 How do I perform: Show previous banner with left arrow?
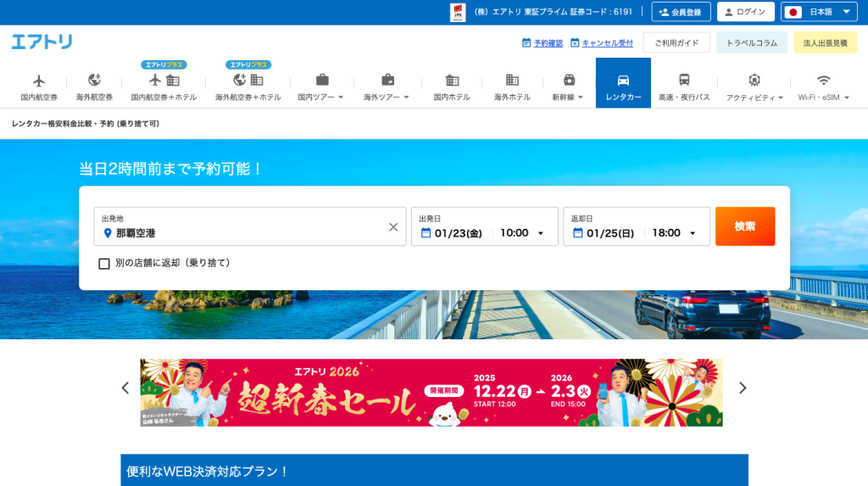pos(125,388)
